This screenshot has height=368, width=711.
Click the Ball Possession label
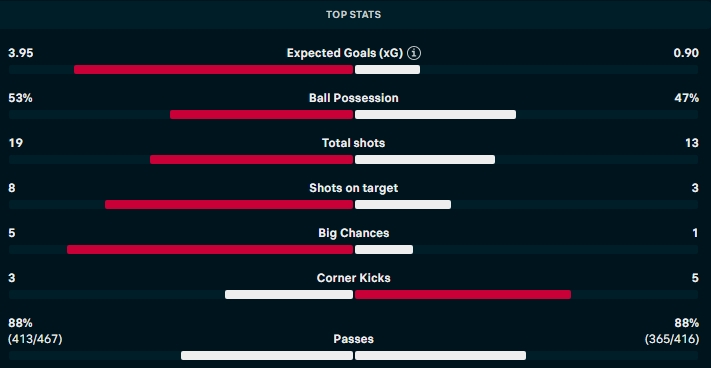354,98
